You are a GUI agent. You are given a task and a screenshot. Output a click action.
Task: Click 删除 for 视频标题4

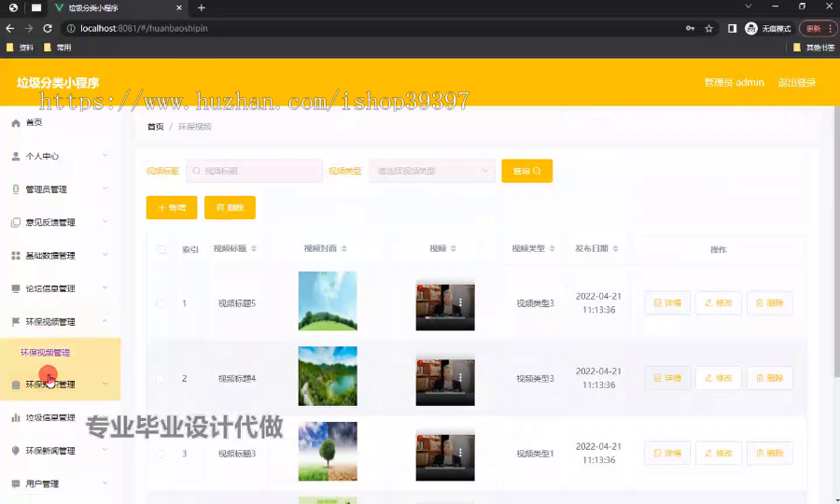tap(770, 378)
